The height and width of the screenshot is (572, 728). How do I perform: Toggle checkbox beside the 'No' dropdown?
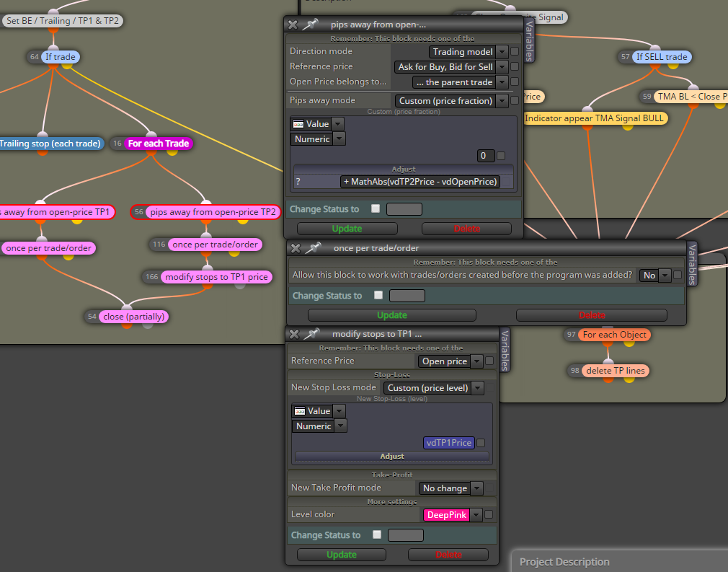pyautogui.click(x=678, y=275)
